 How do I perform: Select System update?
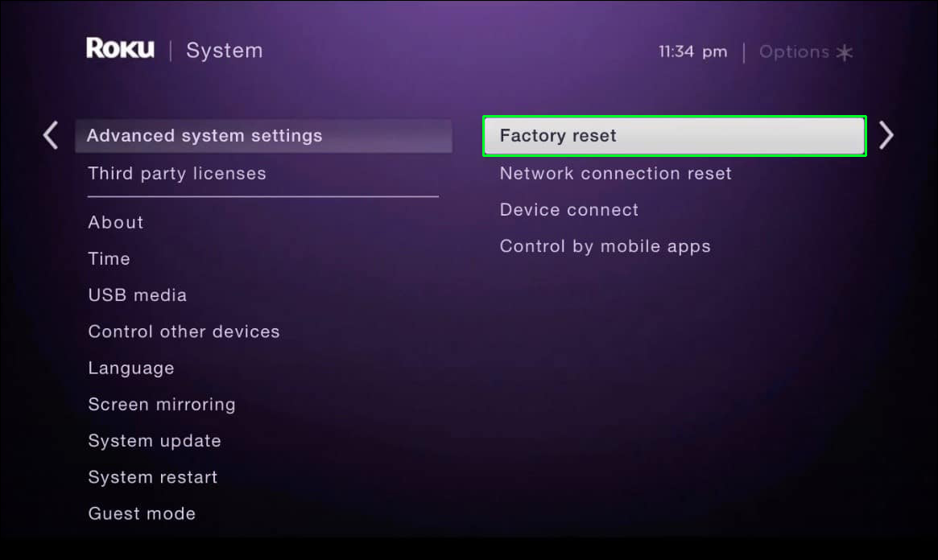coord(155,442)
